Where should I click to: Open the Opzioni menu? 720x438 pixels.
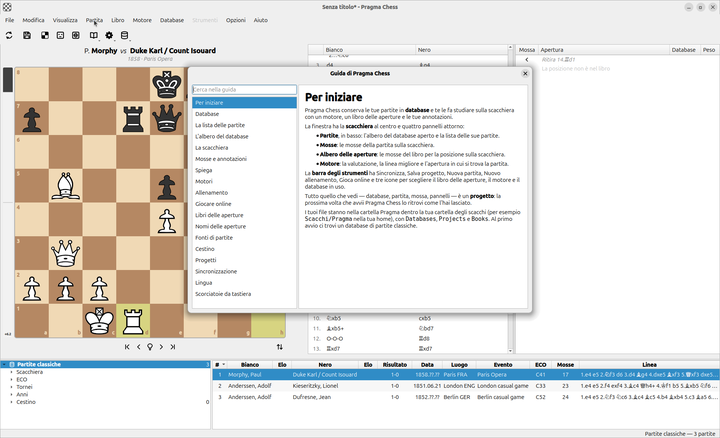tap(236, 20)
